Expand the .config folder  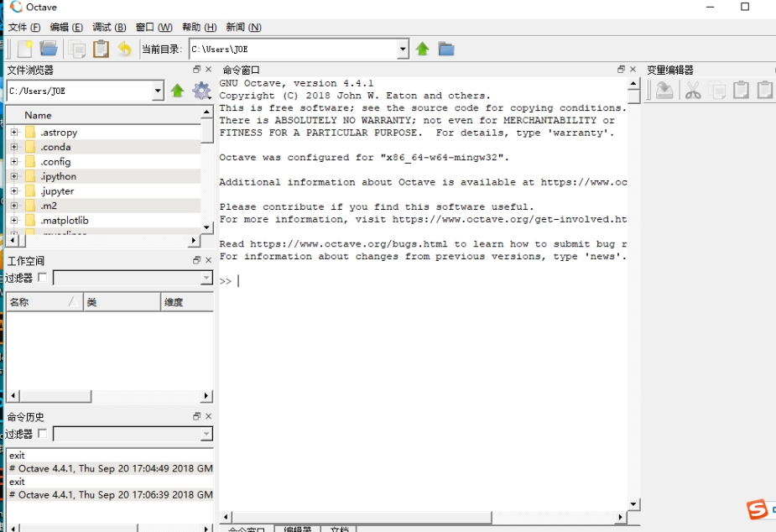pyautogui.click(x=14, y=161)
